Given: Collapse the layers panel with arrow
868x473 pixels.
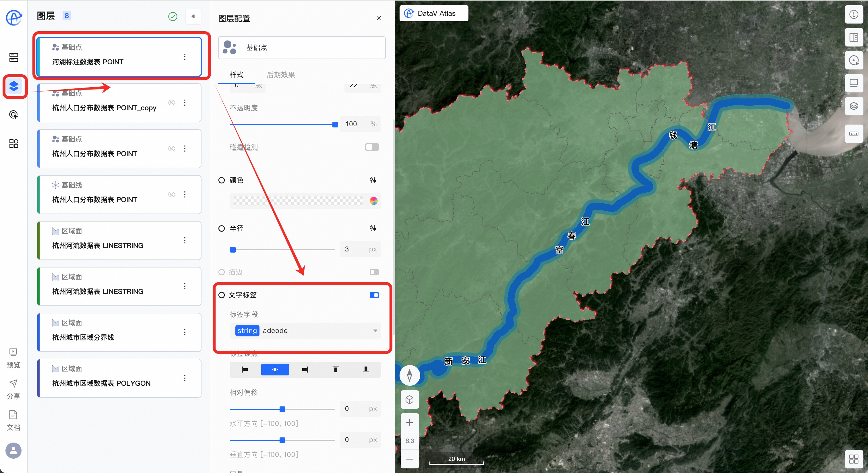Looking at the screenshot, I should tap(193, 17).
